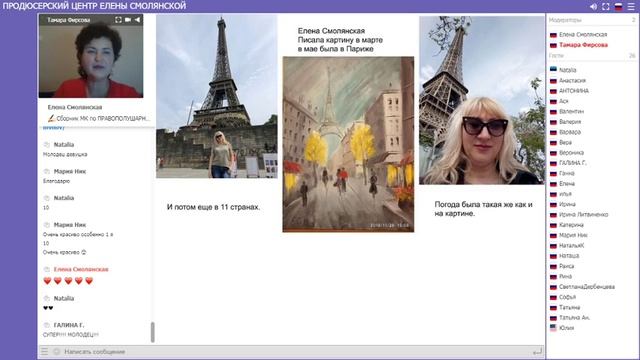Select guest Natalia in the participants list

coord(567,70)
